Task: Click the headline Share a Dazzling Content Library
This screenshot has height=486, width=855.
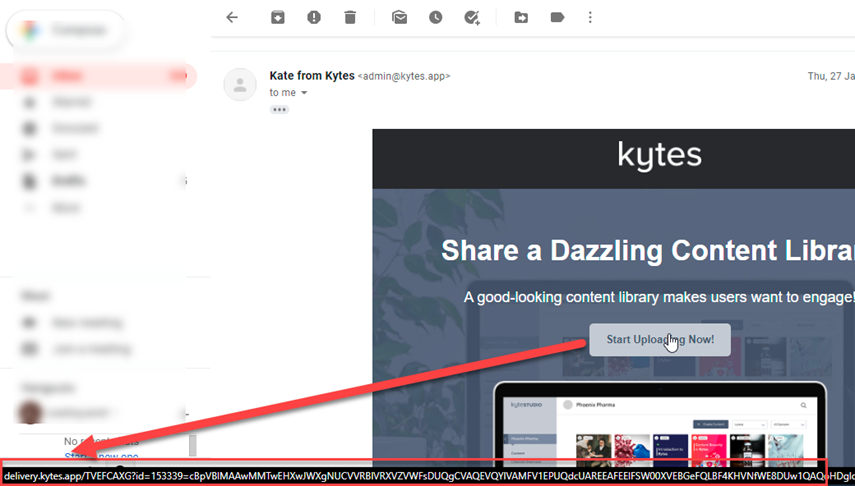Action: tap(648, 250)
